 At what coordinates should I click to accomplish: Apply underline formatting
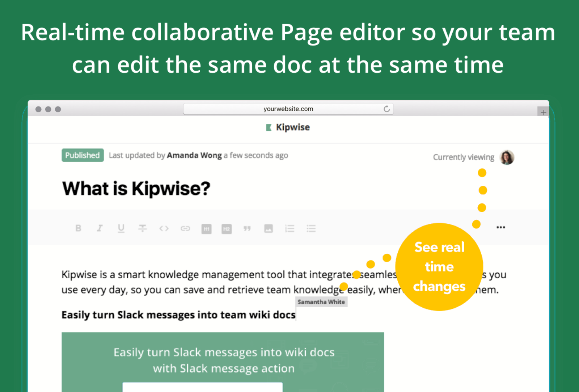tap(121, 228)
